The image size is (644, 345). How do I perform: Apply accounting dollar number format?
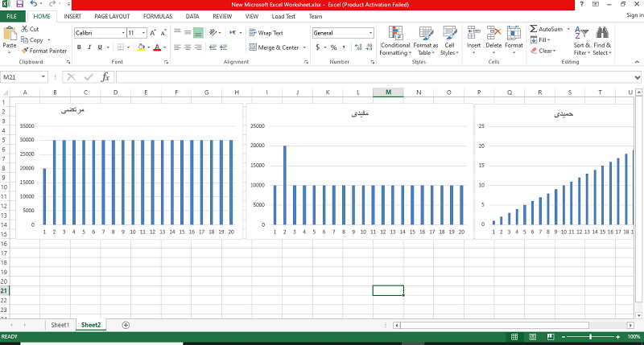coord(317,47)
